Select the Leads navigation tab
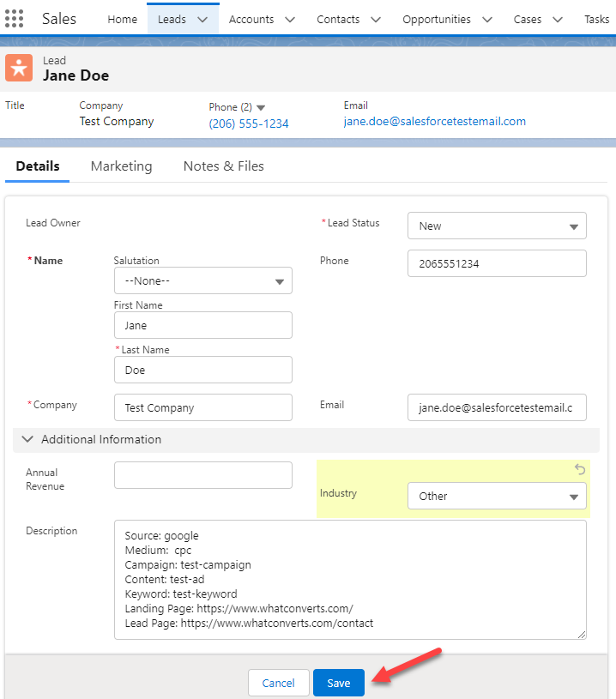The height and width of the screenshot is (699, 616). pyautogui.click(x=172, y=19)
